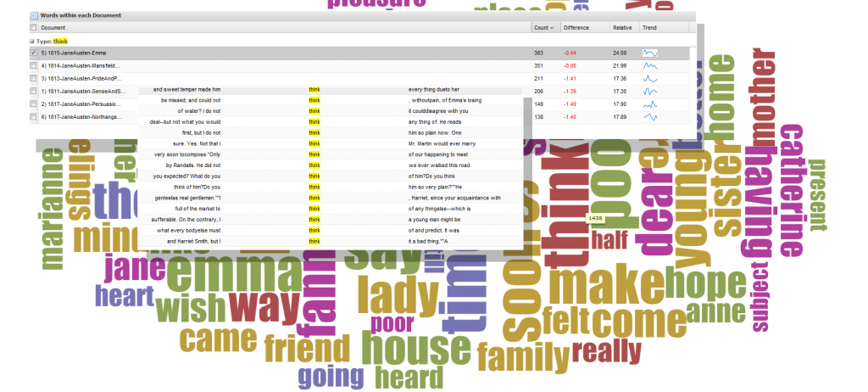Click the word 'heard' in the cloud
Viewport: 868px width, 392px height.
tap(409, 377)
